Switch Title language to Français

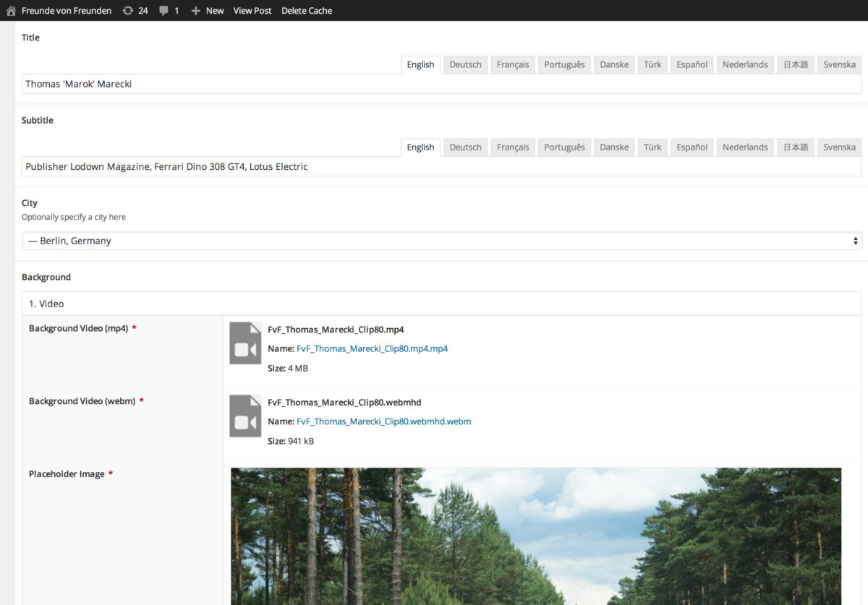coord(513,64)
